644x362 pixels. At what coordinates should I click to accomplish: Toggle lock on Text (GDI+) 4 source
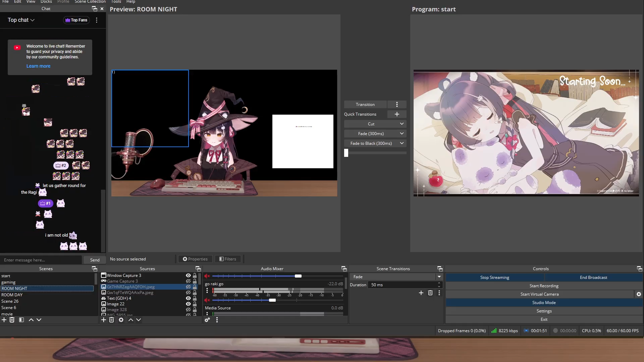[x=195, y=298]
